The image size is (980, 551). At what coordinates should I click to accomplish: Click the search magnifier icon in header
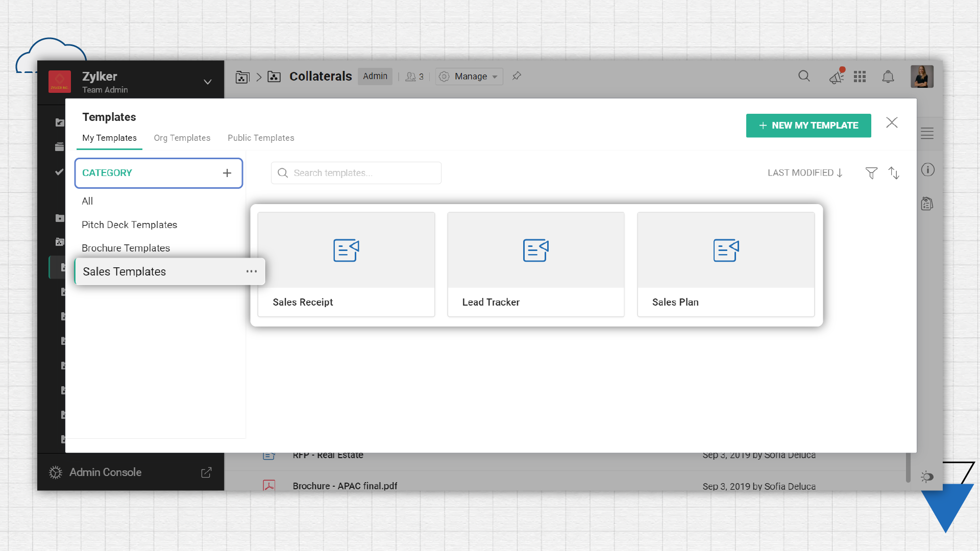[804, 76]
